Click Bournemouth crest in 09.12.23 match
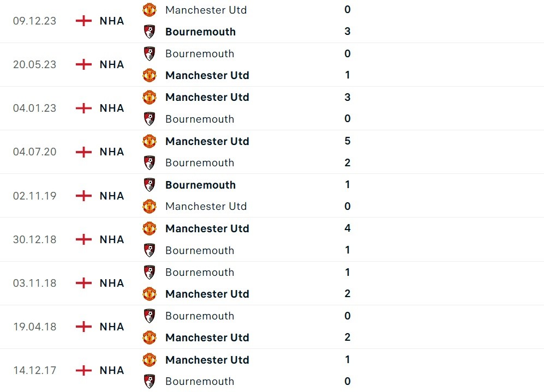 (x=149, y=32)
